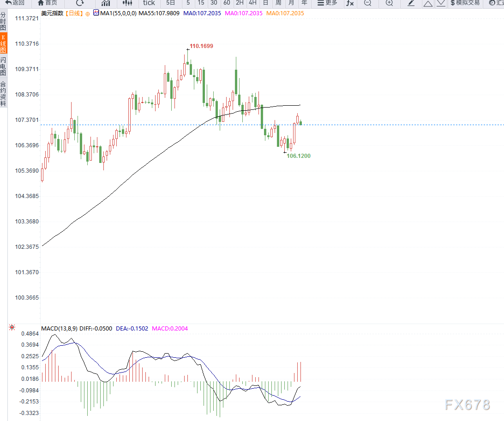Select the 4H timeframe

click(252, 3)
